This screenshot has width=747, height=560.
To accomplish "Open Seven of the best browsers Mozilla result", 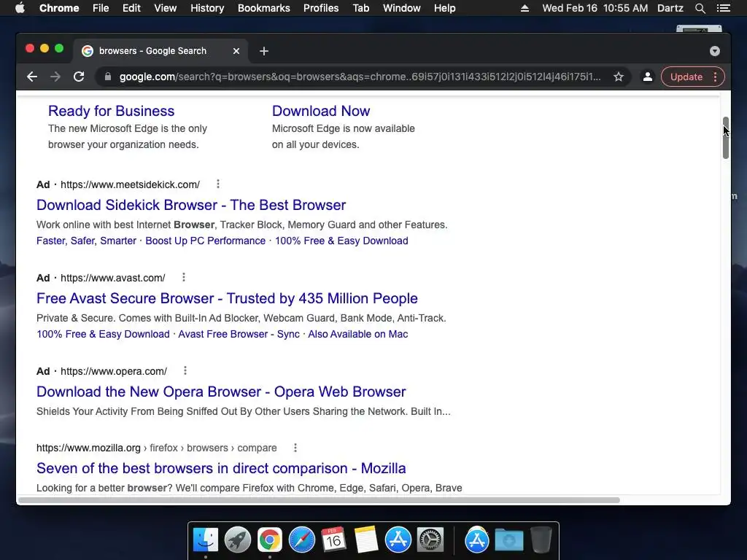I will coord(221,468).
